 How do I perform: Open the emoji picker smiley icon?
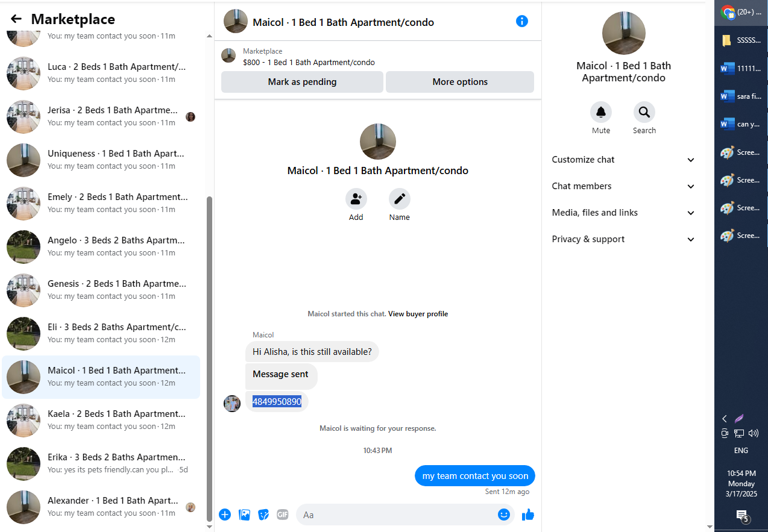pos(504,515)
